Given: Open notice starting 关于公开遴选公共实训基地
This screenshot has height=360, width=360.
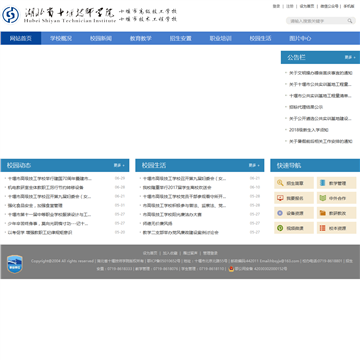Looking at the screenshot, I should [320, 118].
